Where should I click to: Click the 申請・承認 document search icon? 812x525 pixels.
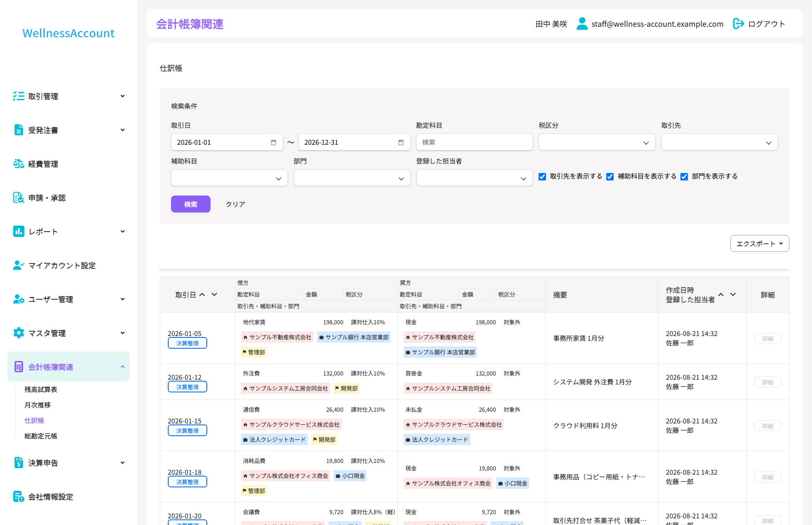coord(19,198)
